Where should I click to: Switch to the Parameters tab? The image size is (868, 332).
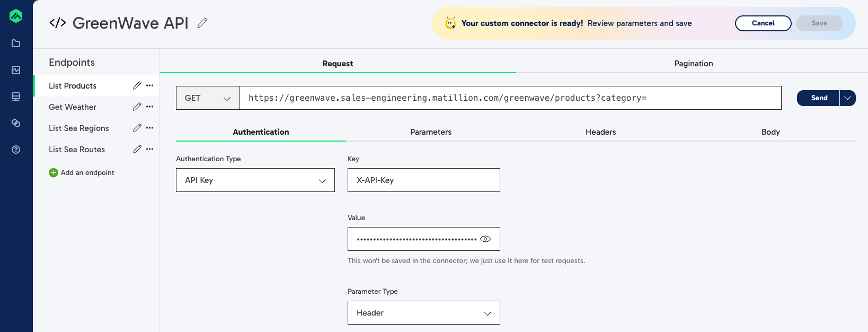pyautogui.click(x=430, y=132)
